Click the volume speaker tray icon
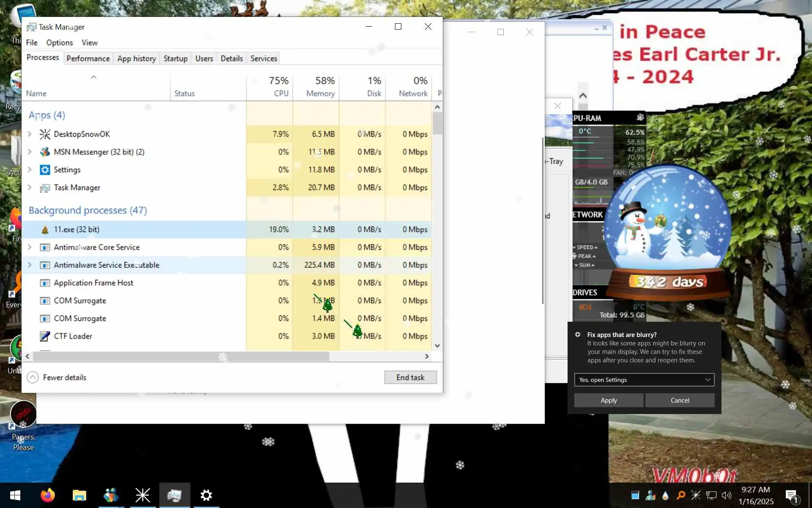The height and width of the screenshot is (508, 812). pyautogui.click(x=726, y=495)
